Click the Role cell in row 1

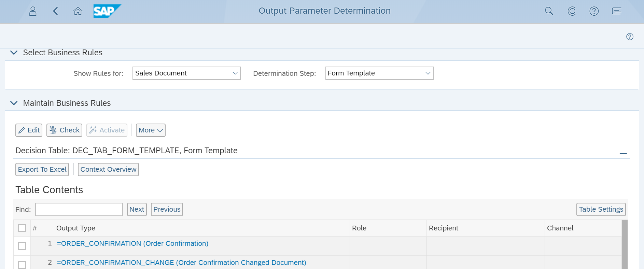click(388, 246)
